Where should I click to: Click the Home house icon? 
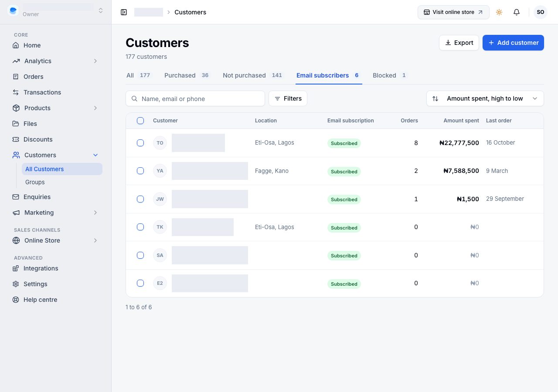click(16, 45)
